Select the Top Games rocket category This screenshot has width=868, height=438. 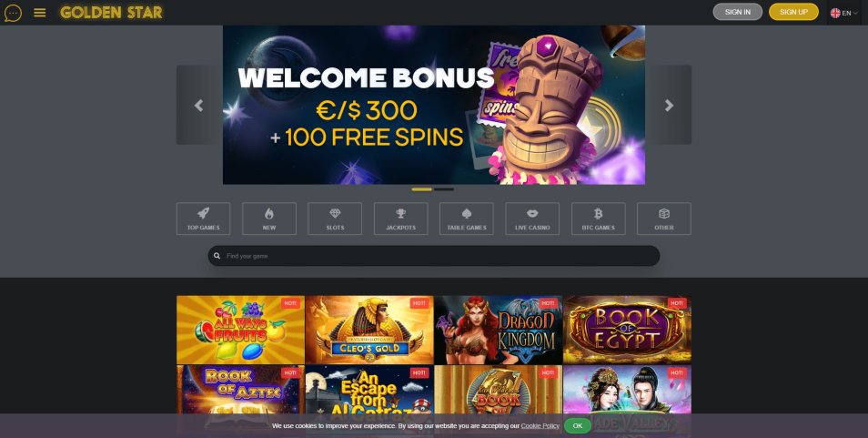pyautogui.click(x=203, y=219)
